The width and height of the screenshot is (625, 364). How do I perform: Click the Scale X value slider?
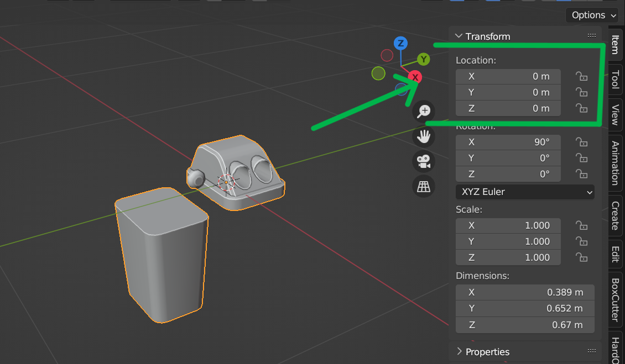tap(508, 225)
